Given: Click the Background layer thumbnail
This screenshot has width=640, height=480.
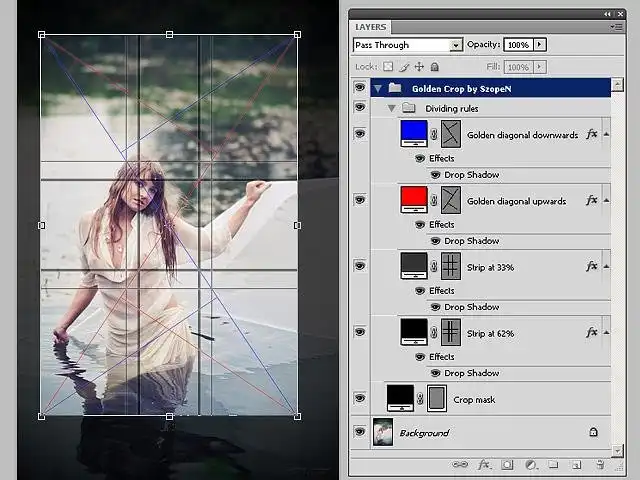Looking at the screenshot, I should coord(383,432).
